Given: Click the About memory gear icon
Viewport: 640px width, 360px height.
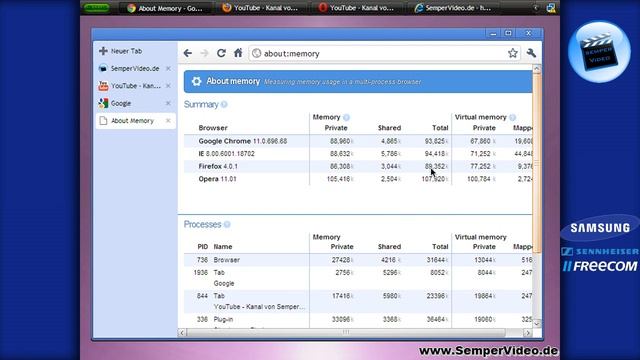Looking at the screenshot, I should pyautogui.click(x=196, y=81).
